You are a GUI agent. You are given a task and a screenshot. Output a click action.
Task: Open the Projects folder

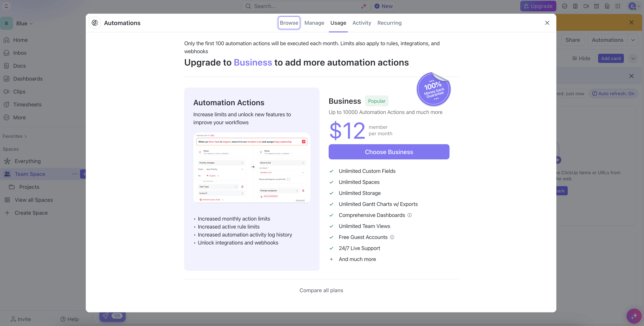[29, 187]
